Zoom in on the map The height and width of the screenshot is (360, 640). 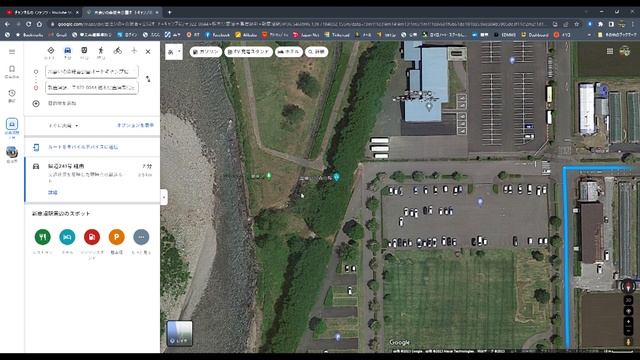tap(629, 322)
